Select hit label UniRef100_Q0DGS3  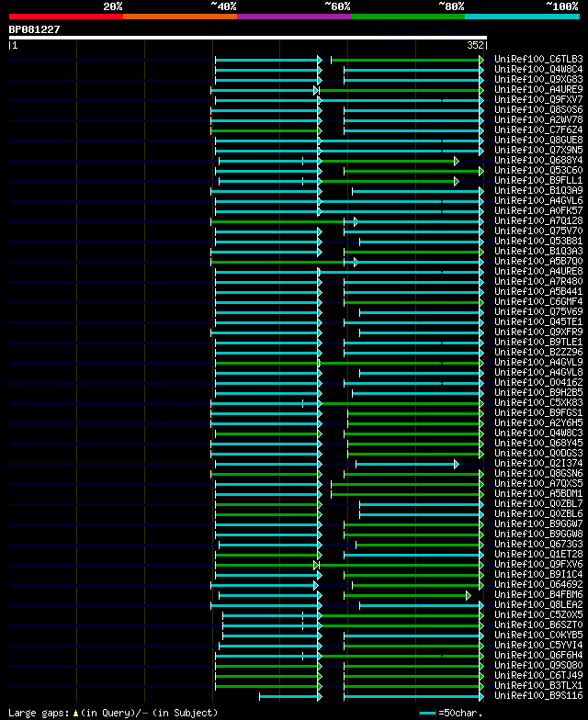538,454
